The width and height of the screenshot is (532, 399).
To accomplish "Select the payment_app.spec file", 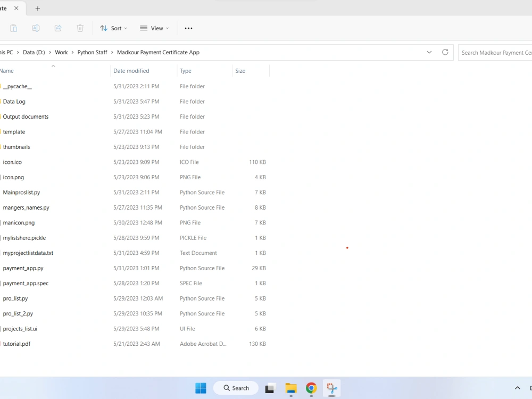I will [26, 284].
